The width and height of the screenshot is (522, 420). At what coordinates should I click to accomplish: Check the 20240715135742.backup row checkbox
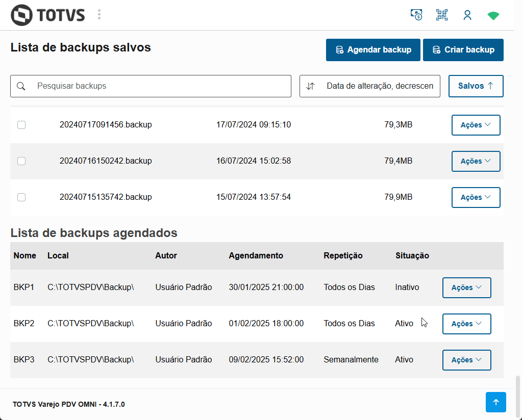click(x=21, y=197)
